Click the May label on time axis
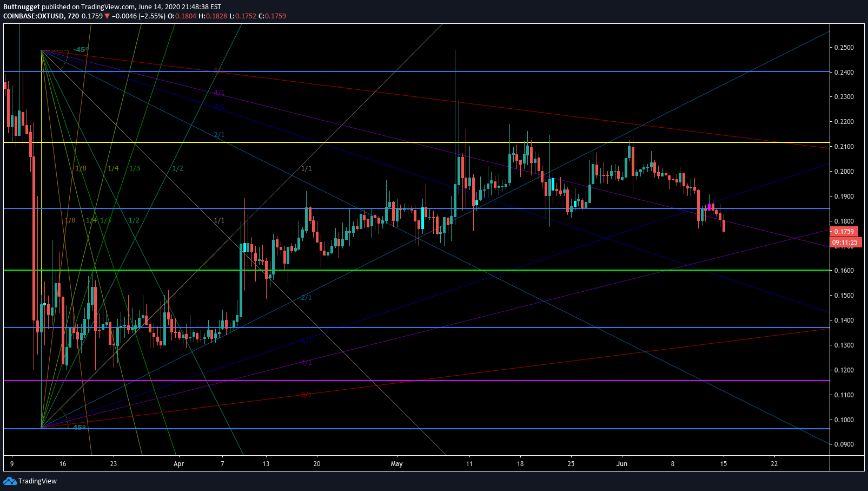This screenshot has width=868, height=491. click(397, 464)
